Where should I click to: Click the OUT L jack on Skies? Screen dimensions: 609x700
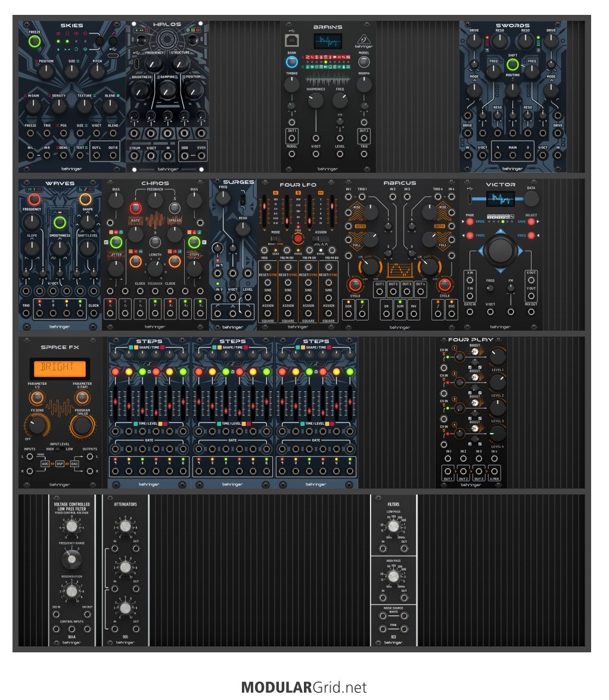tap(97, 156)
